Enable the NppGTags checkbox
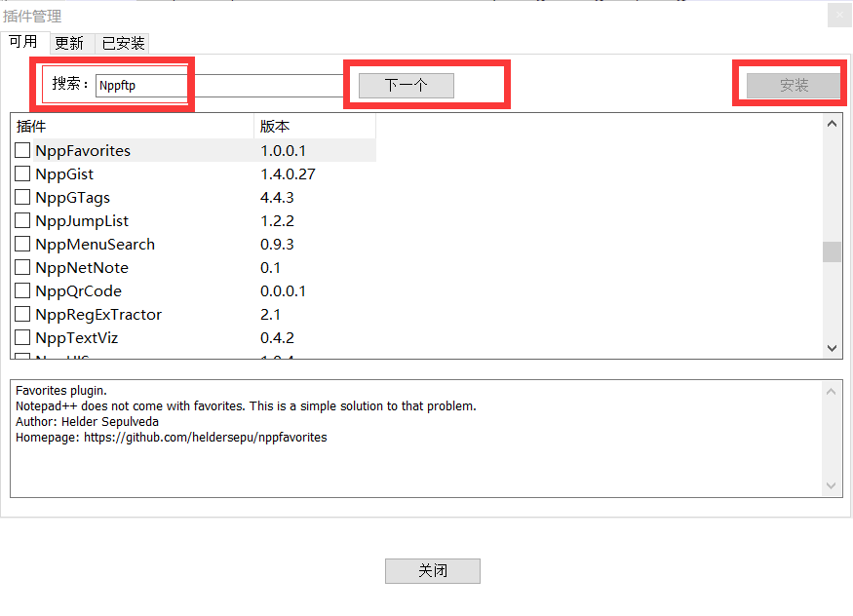The height and width of the screenshot is (616, 853). tap(22, 197)
